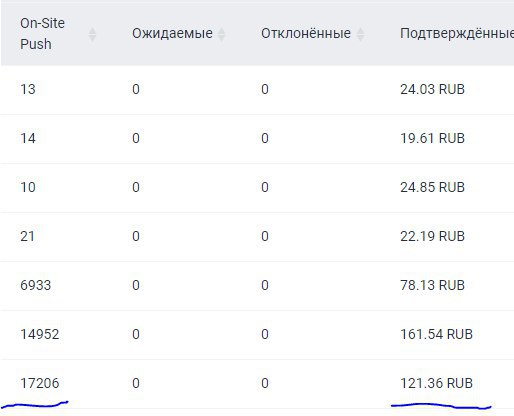This screenshot has width=514, height=416.
Task: Click Отклонённые value in the 21 row
Action: (x=265, y=236)
